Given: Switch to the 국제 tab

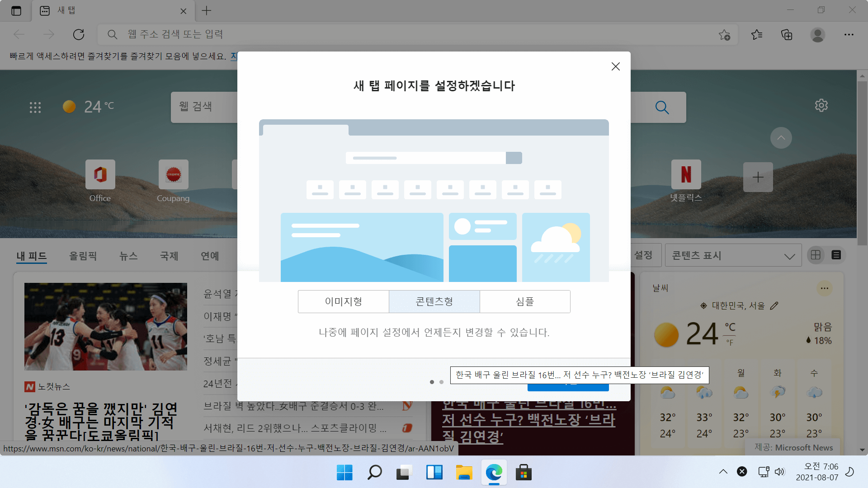Looking at the screenshot, I should click(169, 256).
